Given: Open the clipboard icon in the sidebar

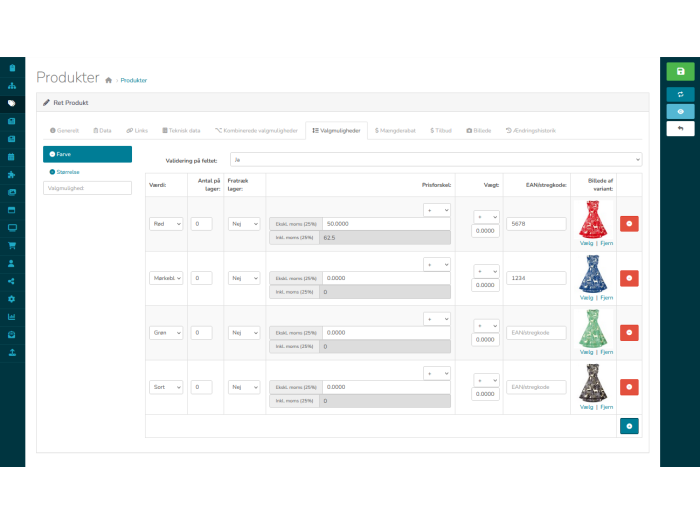Looking at the screenshot, I should [12, 68].
